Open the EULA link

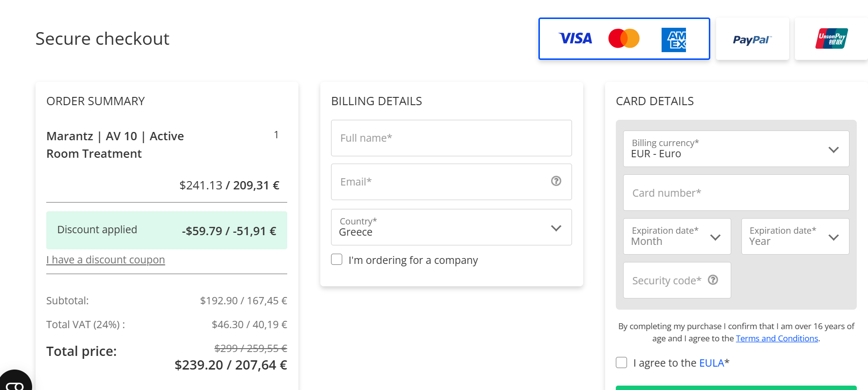click(x=711, y=363)
